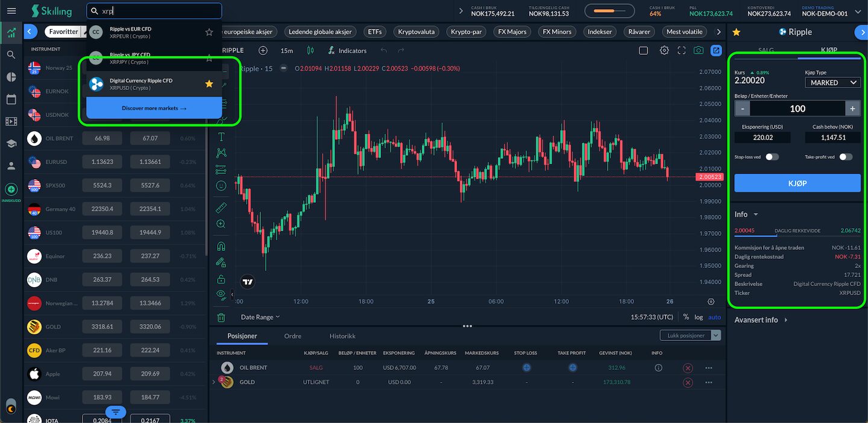Screen dimensions: 868x423
Task: Toggle the Stop-loss ved switch
Action: point(772,157)
